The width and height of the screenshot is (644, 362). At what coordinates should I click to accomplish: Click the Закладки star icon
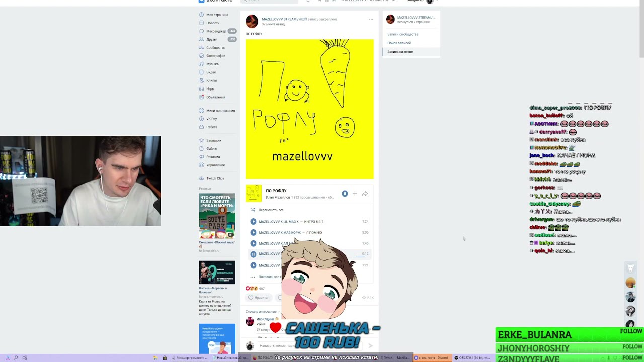202,140
